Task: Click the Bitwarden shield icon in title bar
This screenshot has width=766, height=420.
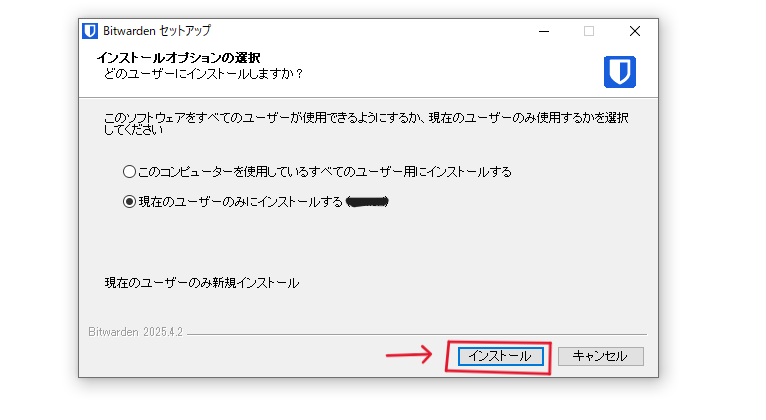Action: click(x=90, y=31)
